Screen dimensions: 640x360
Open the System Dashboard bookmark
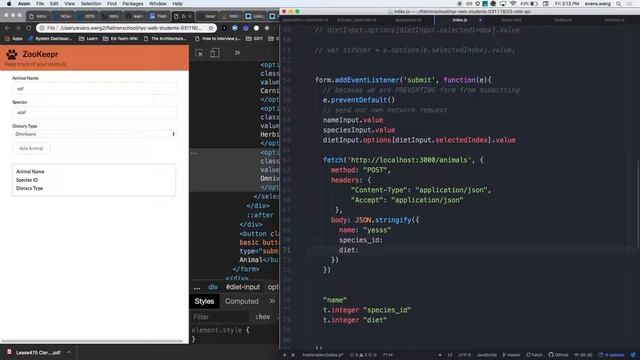(50, 39)
